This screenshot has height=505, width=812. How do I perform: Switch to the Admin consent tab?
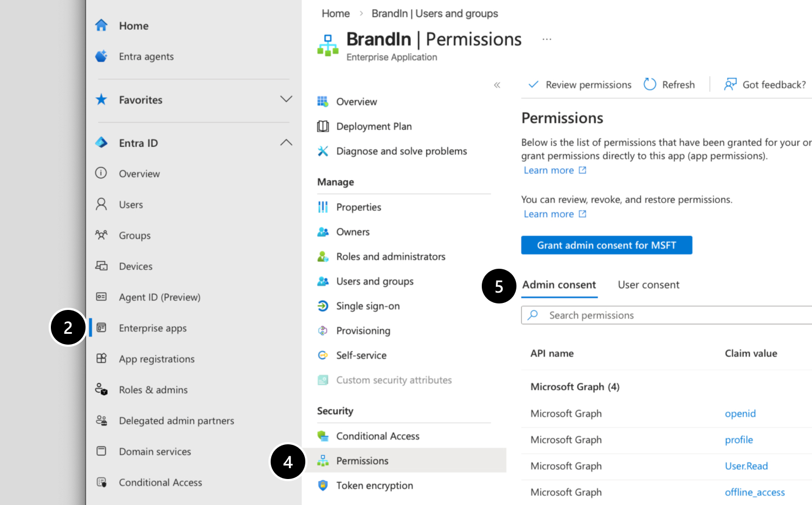(559, 285)
